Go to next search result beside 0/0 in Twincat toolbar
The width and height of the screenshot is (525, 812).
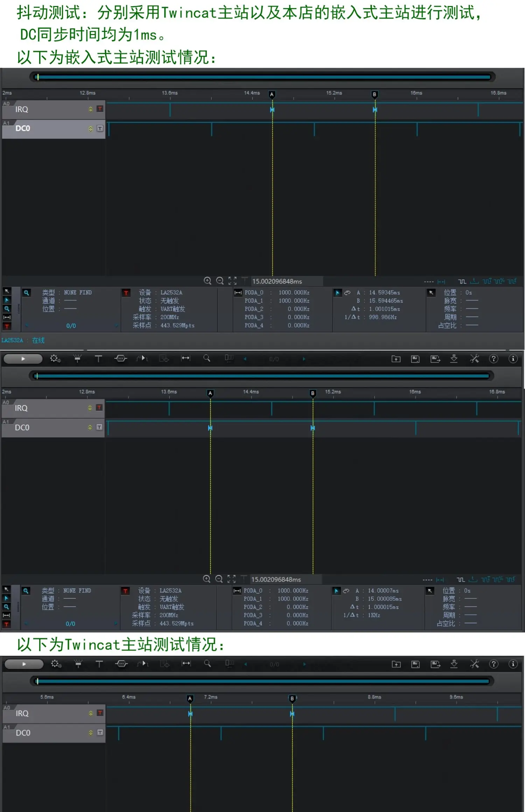coord(304,664)
